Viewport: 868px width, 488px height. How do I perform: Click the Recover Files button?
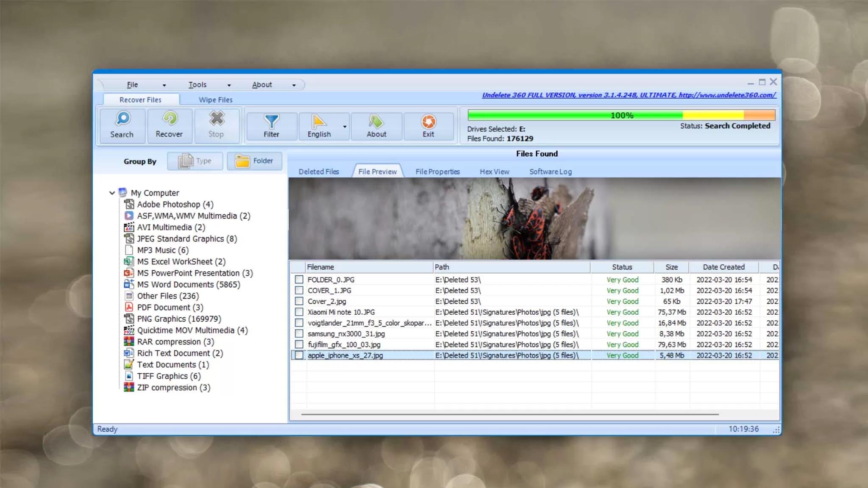[140, 100]
